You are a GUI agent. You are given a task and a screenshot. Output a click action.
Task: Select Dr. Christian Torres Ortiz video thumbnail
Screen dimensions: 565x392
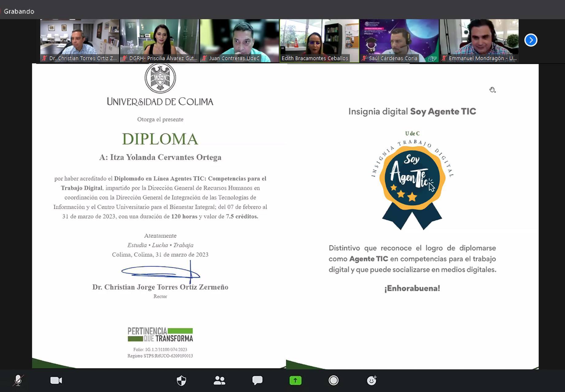(80, 41)
